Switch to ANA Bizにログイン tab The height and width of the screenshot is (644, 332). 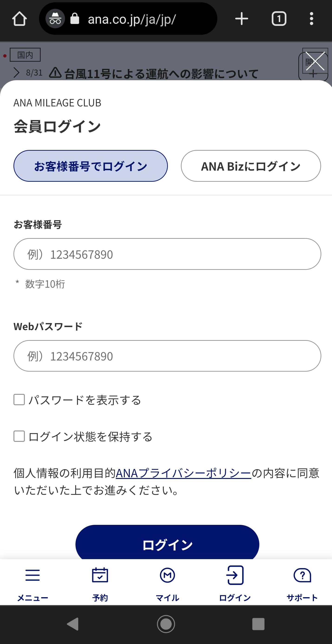tap(251, 166)
